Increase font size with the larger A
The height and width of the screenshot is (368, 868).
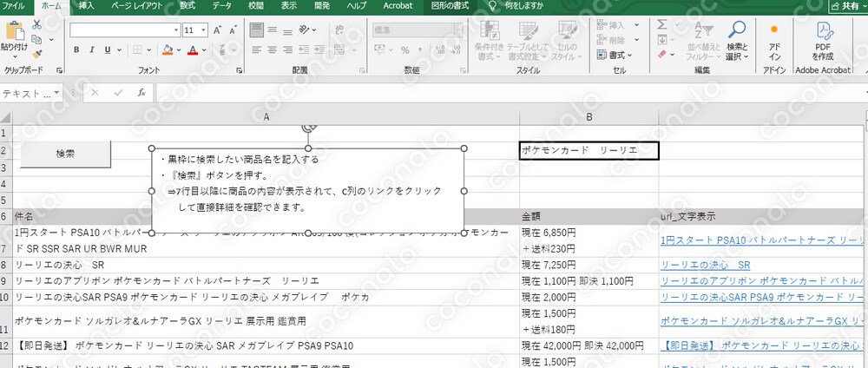coord(218,30)
